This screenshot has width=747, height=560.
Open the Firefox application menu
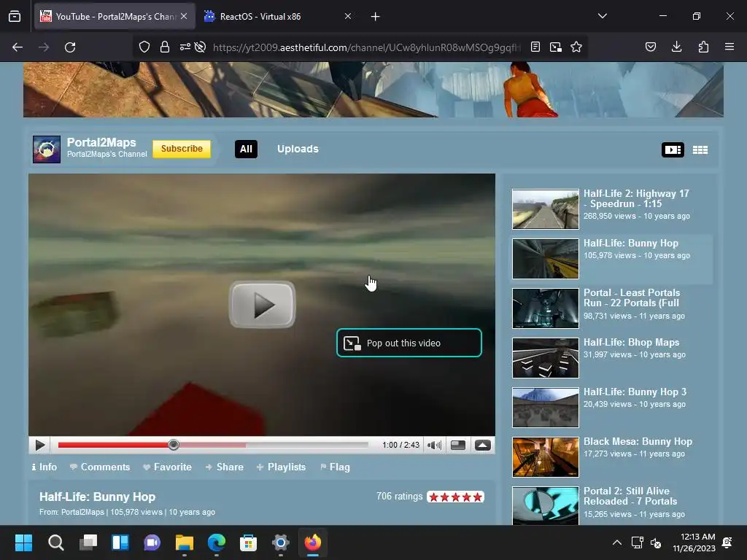729,47
